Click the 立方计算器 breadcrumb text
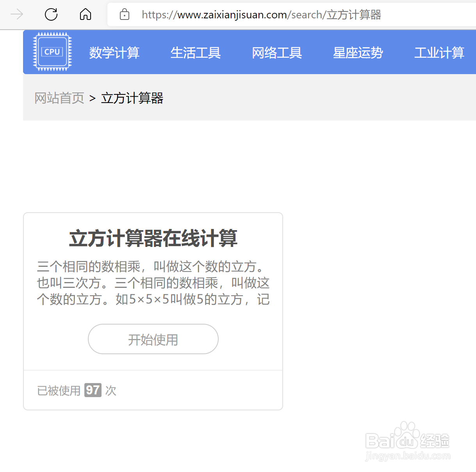This screenshot has width=476, height=472. (x=132, y=98)
